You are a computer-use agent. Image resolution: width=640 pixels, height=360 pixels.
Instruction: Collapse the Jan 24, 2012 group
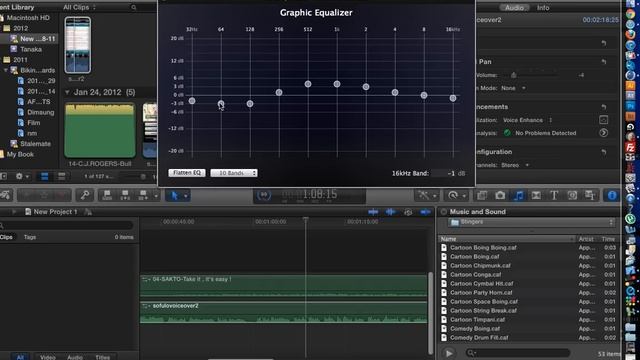click(67, 92)
